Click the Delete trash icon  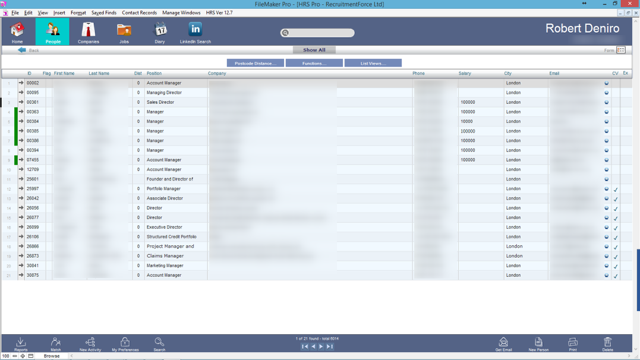coord(607,342)
